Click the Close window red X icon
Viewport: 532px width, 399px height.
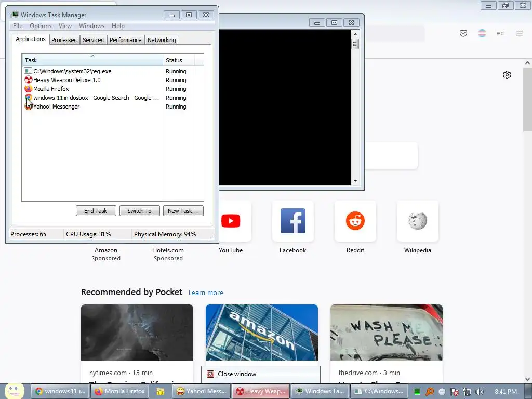point(210,374)
